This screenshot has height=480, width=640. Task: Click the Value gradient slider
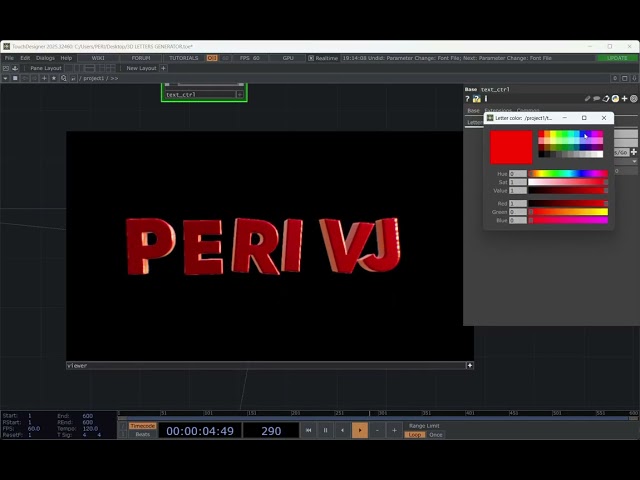coord(568,191)
